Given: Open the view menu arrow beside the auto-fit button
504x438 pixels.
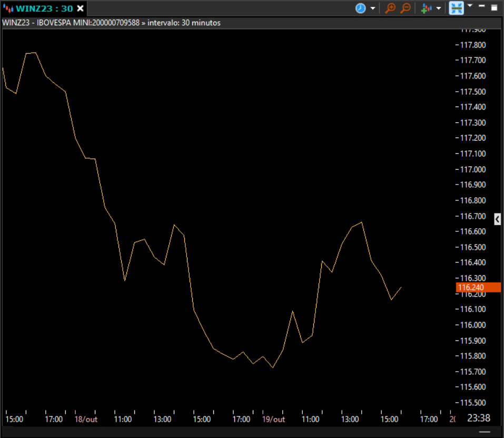Looking at the screenshot, I should tap(470, 5).
